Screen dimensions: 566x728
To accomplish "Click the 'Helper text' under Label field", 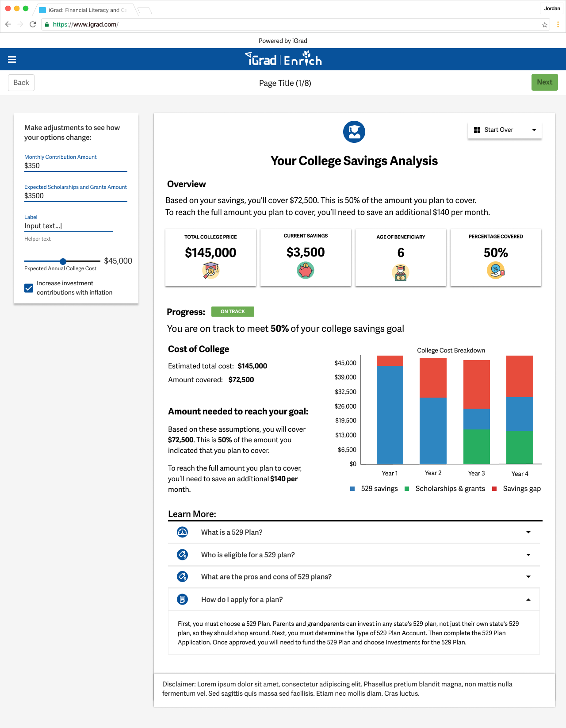I will click(x=38, y=239).
